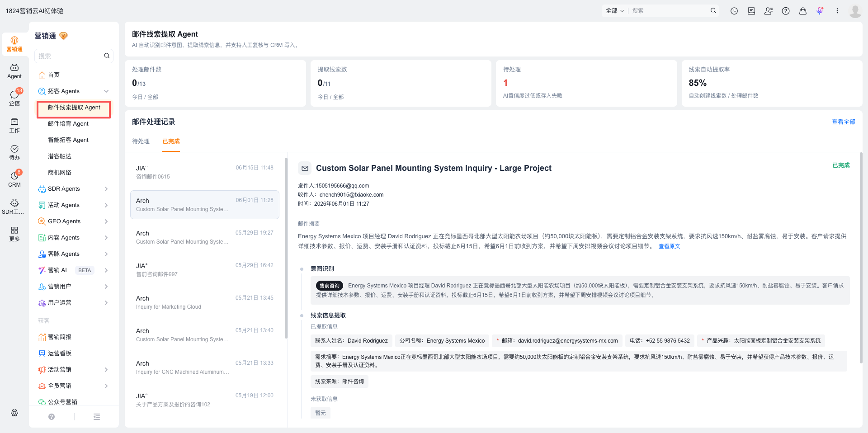Screen dimensions: 868x433
Task: Click 查看原文 link in summary
Action: 669,246
